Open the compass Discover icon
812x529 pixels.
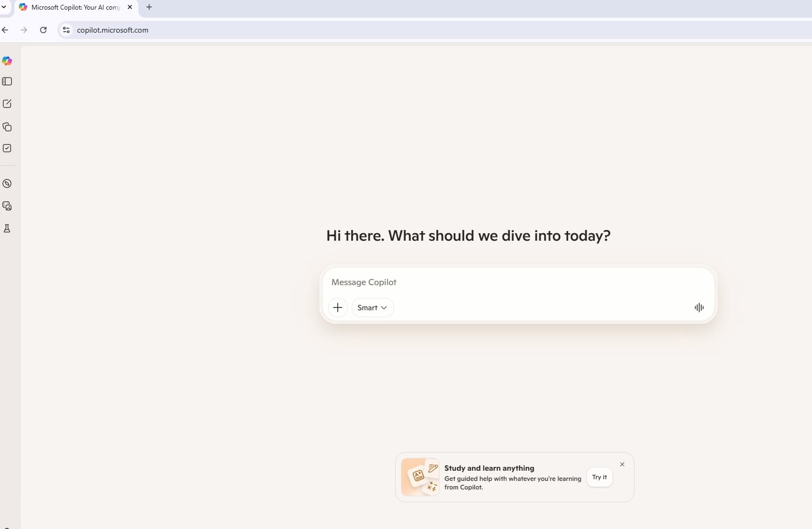[x=7, y=183]
